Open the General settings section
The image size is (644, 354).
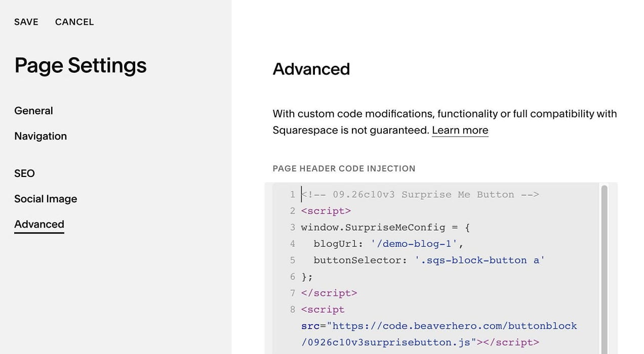click(33, 111)
